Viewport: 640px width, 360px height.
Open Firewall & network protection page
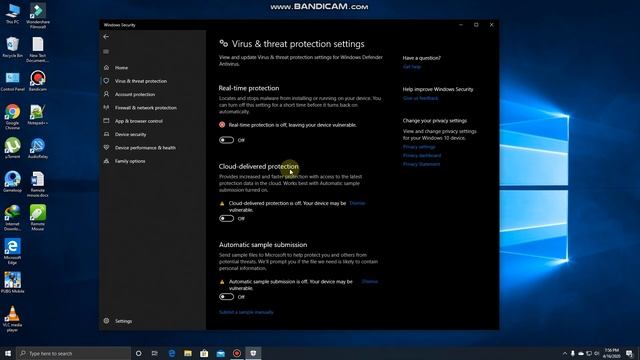click(146, 108)
